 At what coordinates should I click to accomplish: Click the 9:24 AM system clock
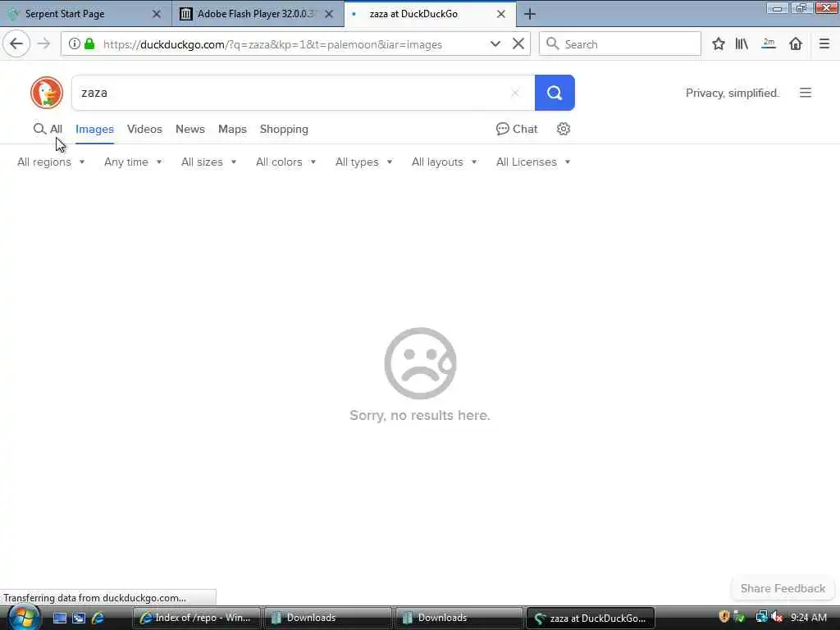click(808, 618)
